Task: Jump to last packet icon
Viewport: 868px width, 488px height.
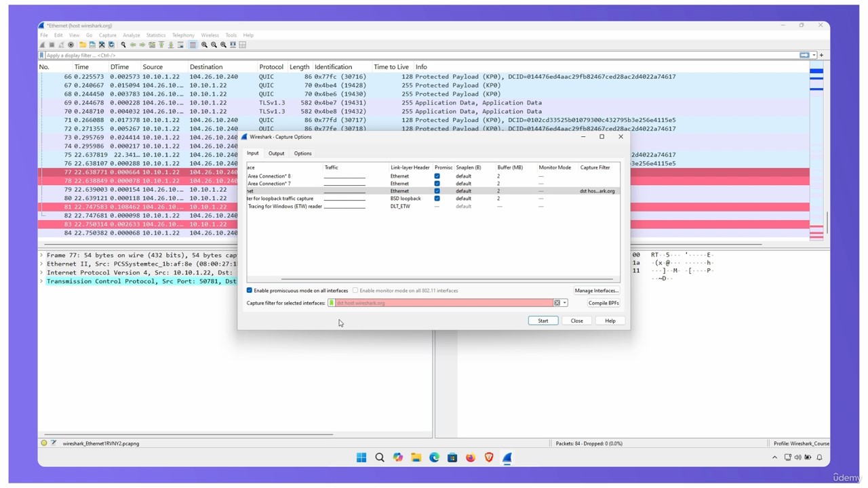Action: click(x=171, y=45)
